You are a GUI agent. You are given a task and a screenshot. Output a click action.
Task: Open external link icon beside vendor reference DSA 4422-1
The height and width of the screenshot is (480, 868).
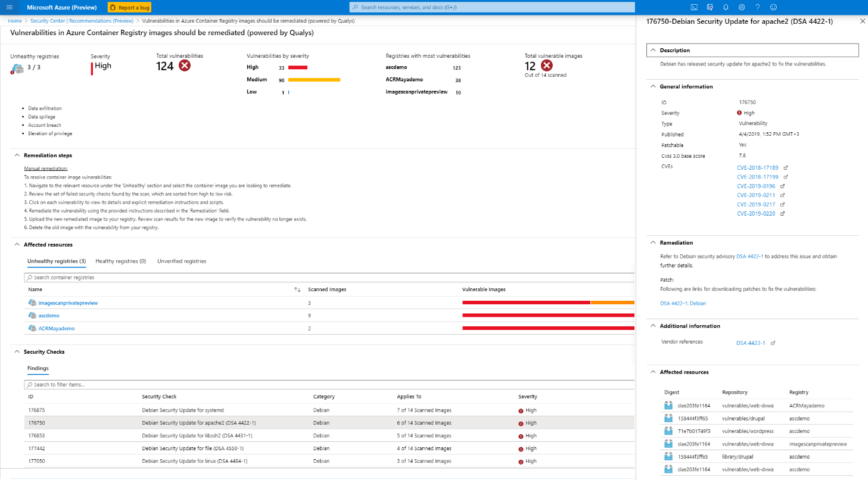click(773, 342)
